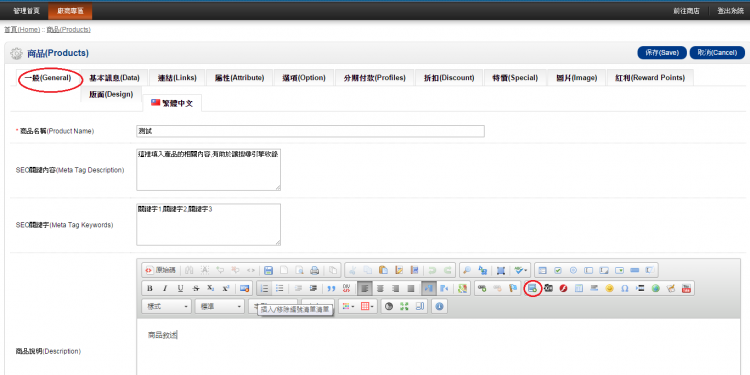The width and height of the screenshot is (750, 375).
Task: Insert a numbered list
Action: [x=265, y=288]
